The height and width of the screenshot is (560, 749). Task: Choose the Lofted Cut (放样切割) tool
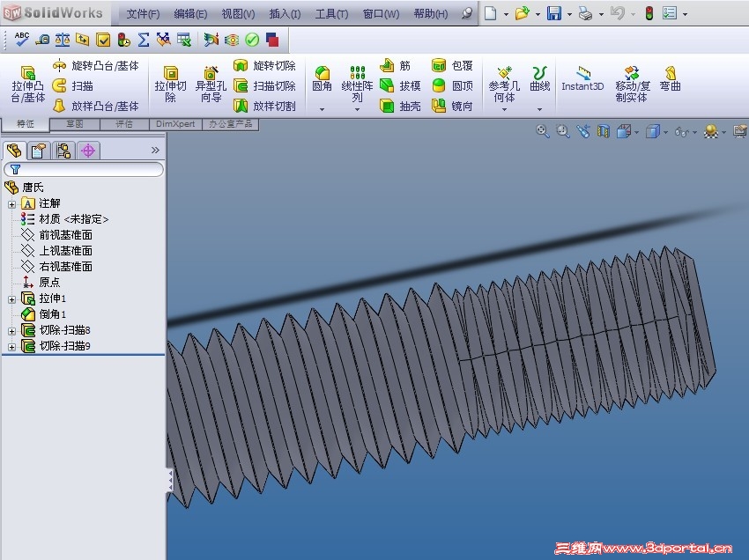click(x=265, y=106)
